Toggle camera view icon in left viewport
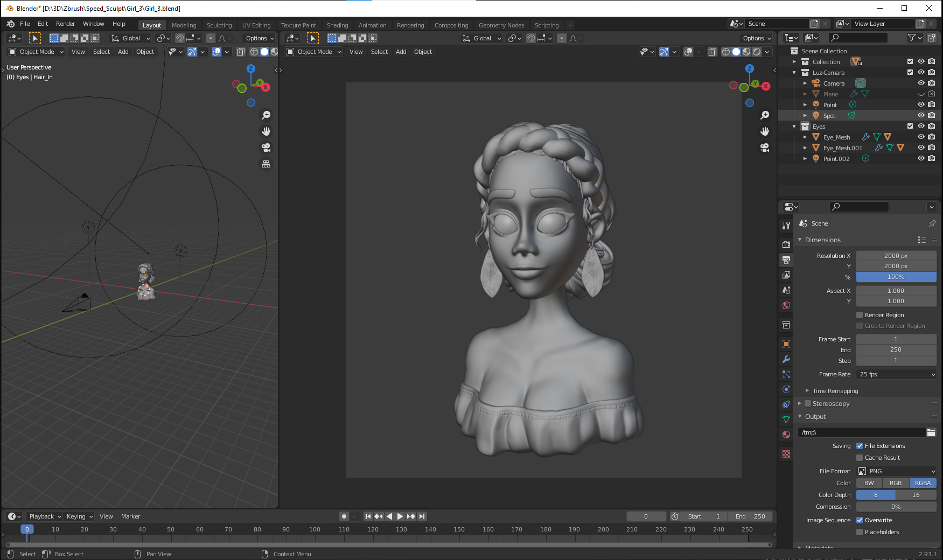 click(x=266, y=148)
